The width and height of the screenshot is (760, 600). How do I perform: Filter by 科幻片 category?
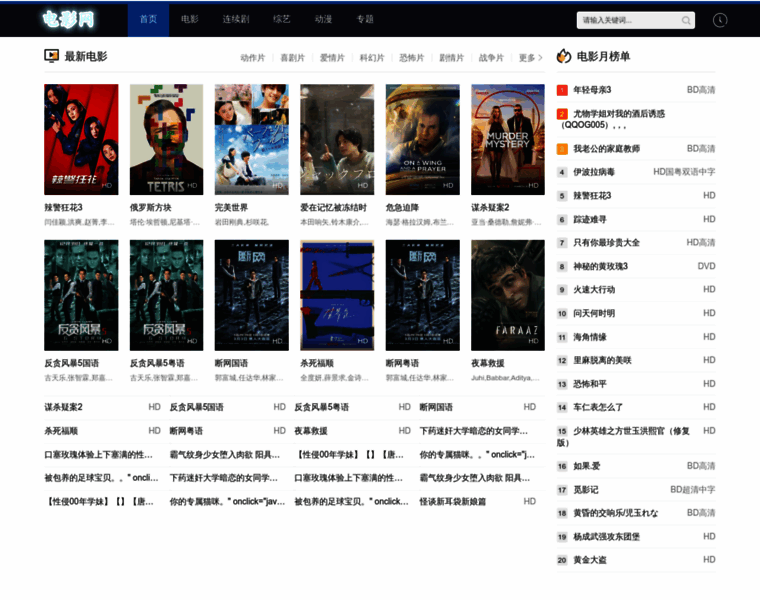pos(372,58)
